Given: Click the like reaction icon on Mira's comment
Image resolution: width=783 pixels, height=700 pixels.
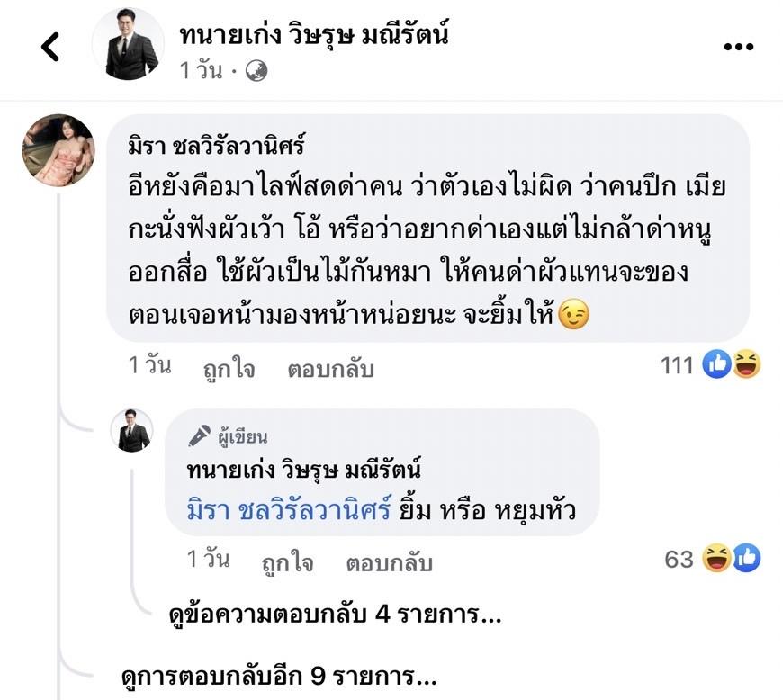Looking at the screenshot, I should [716, 364].
